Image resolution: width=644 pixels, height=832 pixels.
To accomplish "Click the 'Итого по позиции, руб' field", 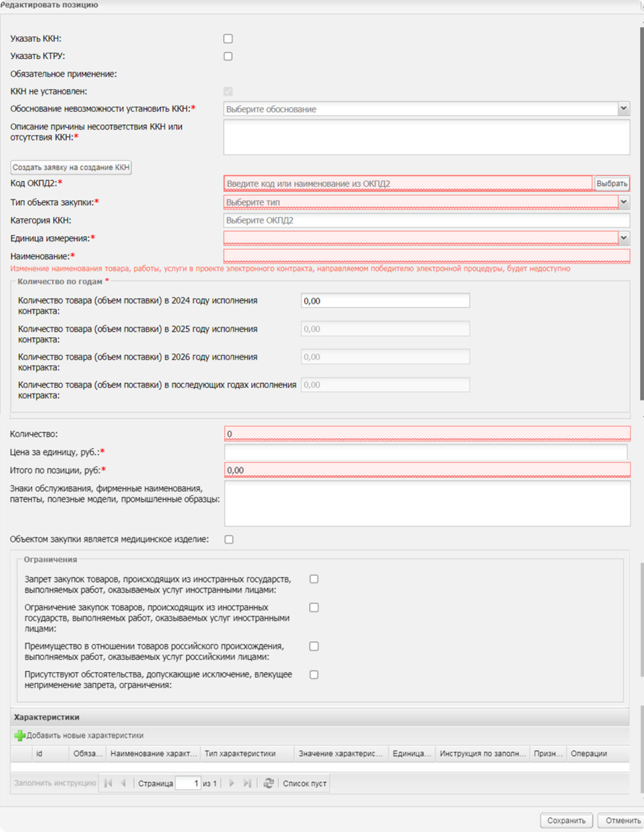I will click(427, 470).
